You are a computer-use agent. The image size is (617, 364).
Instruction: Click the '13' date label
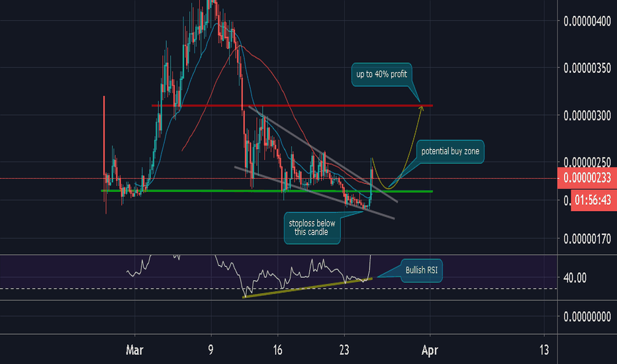[544, 350]
